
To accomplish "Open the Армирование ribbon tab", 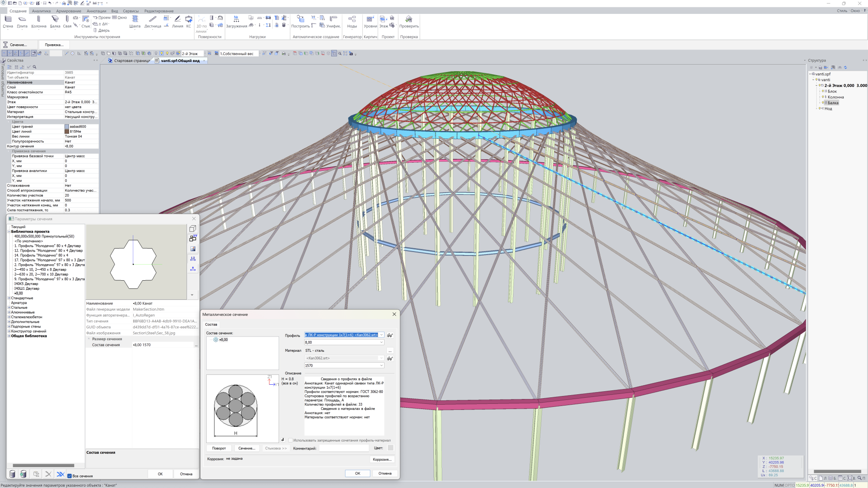I will [69, 11].
